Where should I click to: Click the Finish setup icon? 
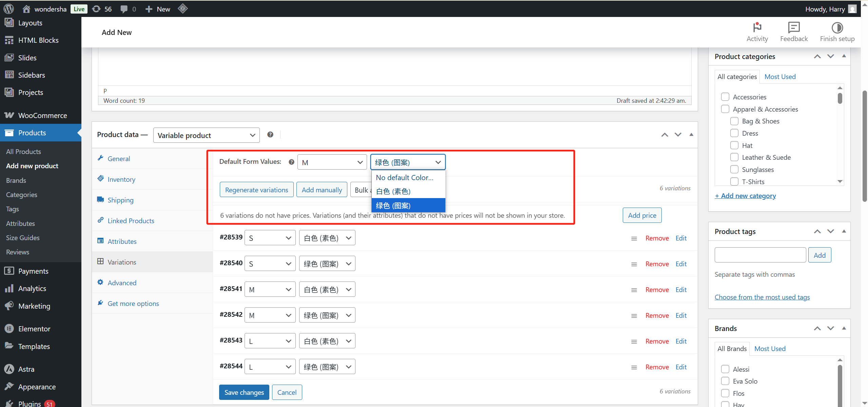[837, 28]
